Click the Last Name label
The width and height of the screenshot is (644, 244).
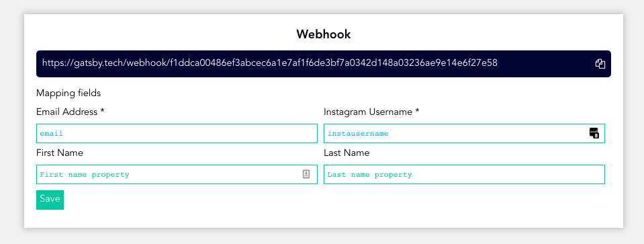pos(347,153)
